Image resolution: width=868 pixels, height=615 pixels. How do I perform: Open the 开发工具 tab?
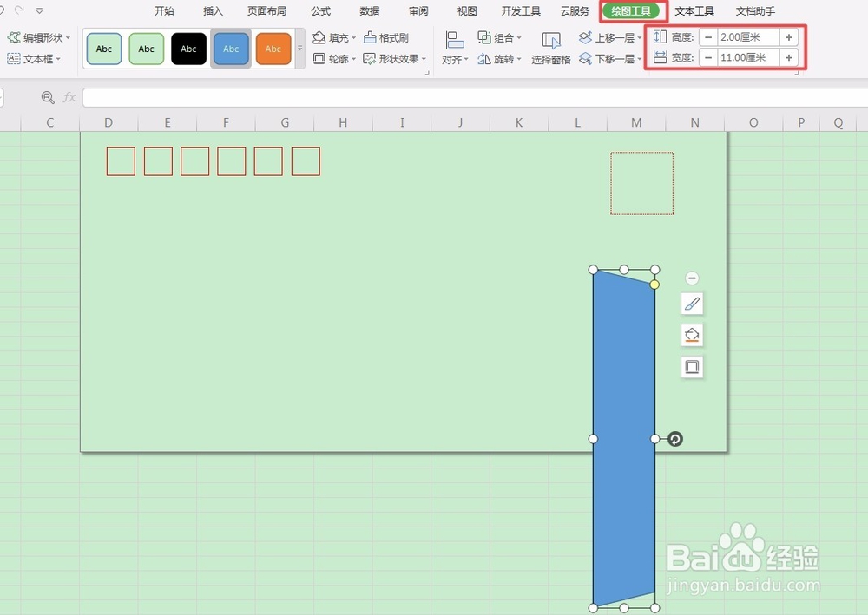pos(520,11)
